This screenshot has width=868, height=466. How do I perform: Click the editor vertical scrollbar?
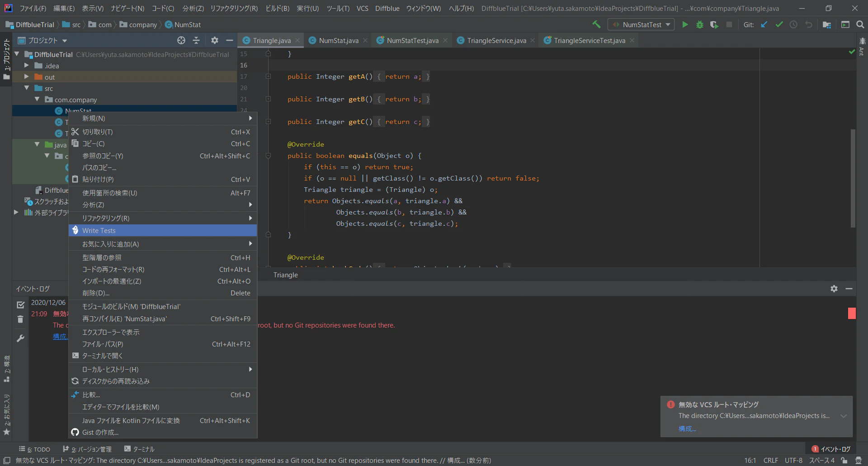pos(853,178)
